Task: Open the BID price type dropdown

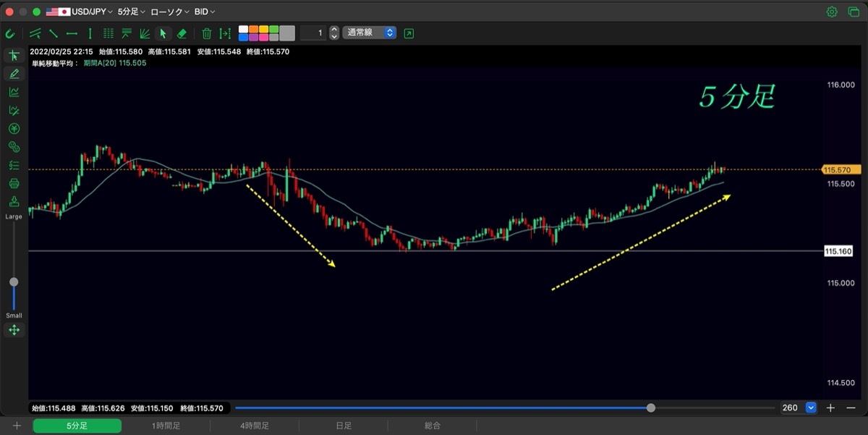Action: (205, 12)
